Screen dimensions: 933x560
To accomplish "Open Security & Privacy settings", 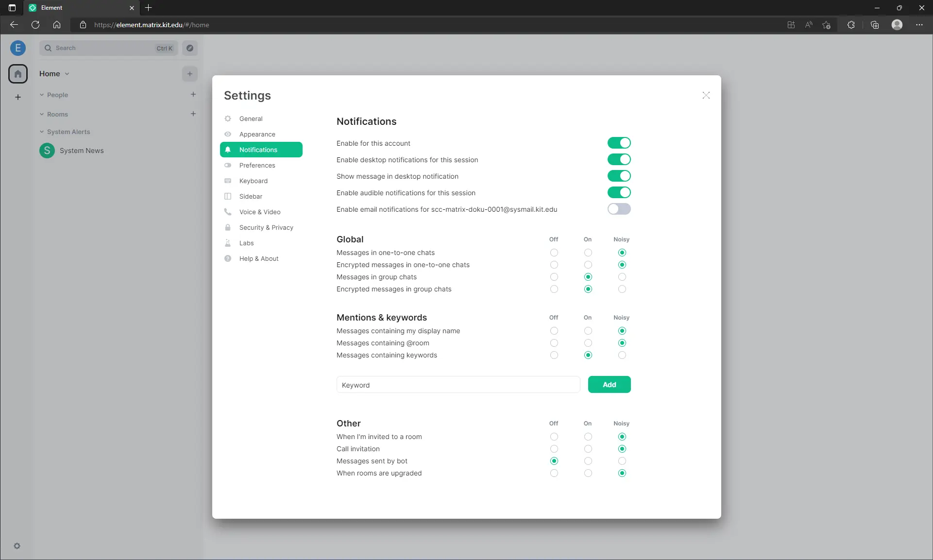I will pos(266,227).
